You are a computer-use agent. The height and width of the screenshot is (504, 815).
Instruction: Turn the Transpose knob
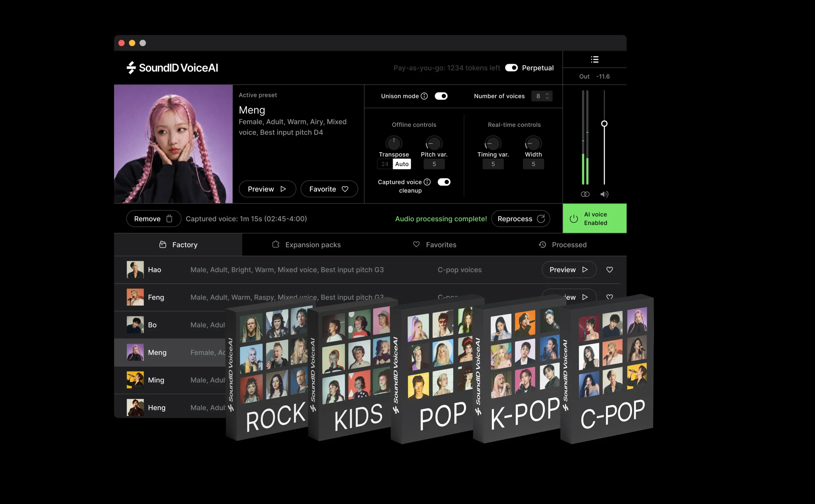point(394,143)
